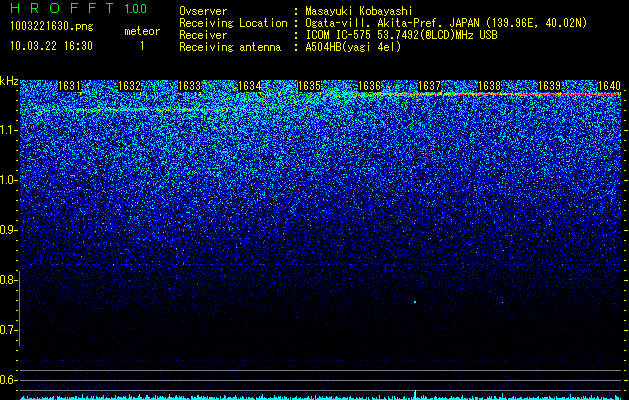Click the 1636 time marker
The height and width of the screenshot is (400, 629).
369,86
